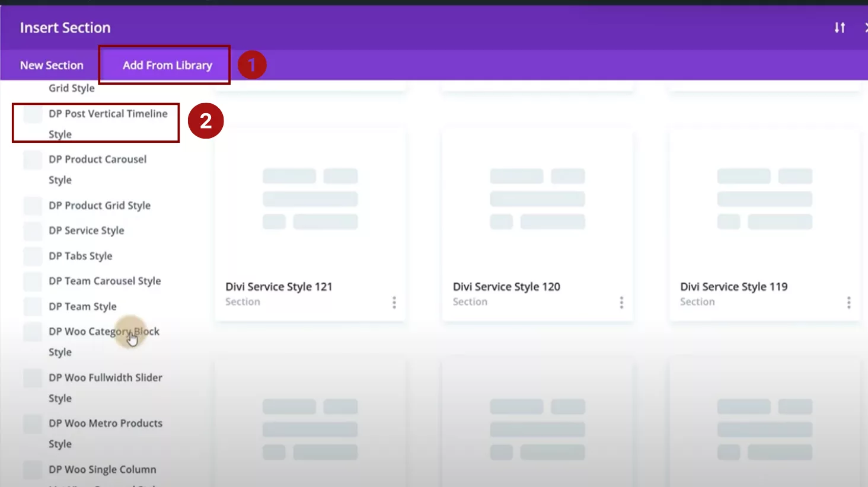Select the DP Service Style checkbox

click(x=33, y=230)
